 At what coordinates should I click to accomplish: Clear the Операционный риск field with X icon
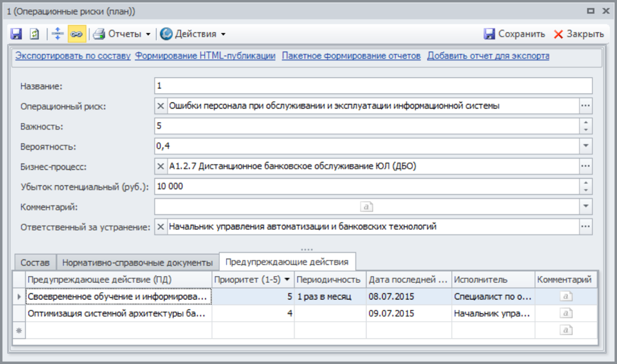coord(161,106)
